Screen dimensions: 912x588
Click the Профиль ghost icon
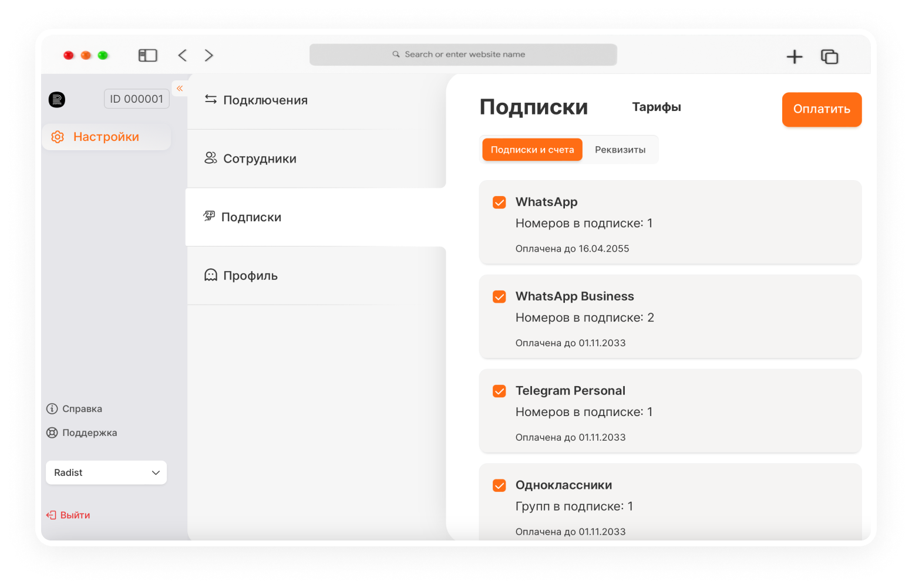point(211,275)
